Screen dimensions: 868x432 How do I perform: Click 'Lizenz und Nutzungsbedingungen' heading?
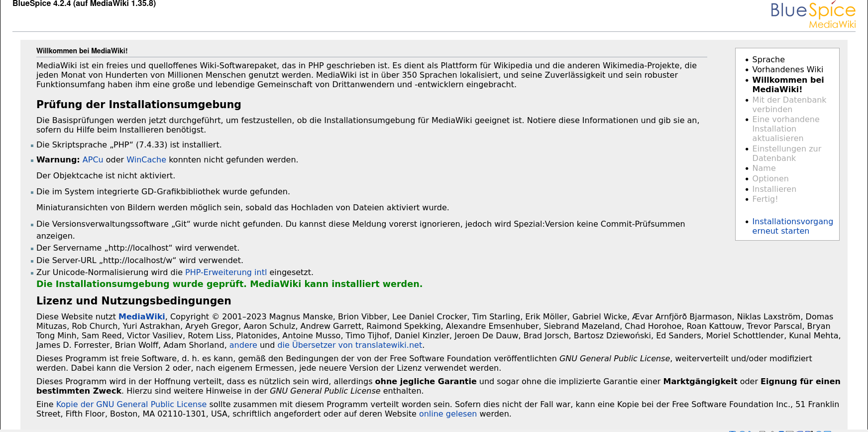(x=134, y=301)
